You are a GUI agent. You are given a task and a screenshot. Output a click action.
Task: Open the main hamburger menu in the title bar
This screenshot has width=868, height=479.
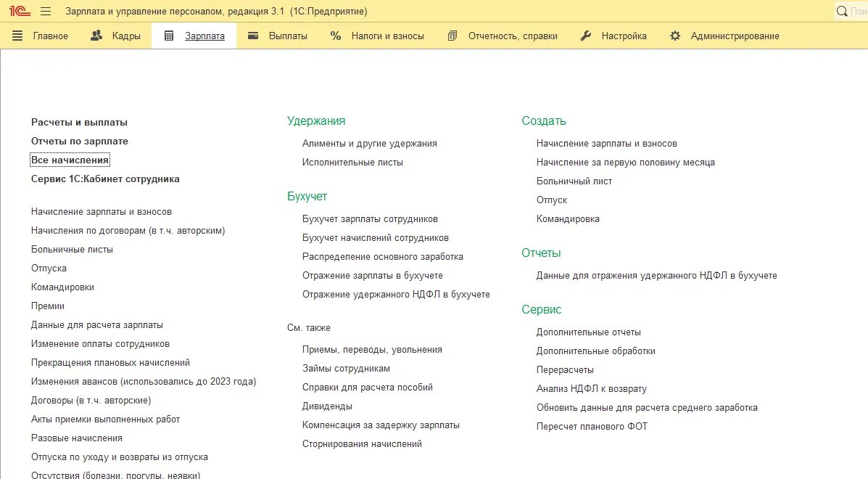(45, 11)
